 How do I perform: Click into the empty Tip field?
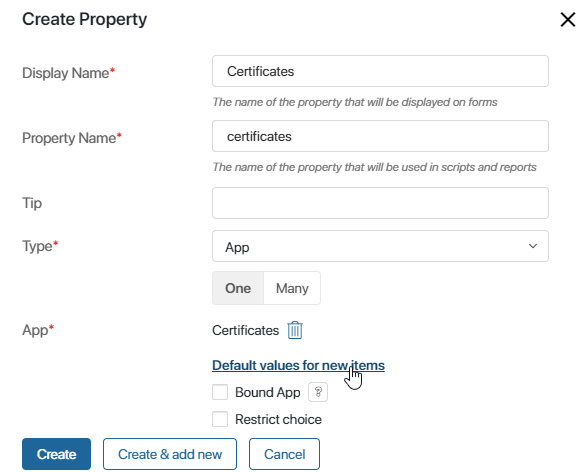380,203
